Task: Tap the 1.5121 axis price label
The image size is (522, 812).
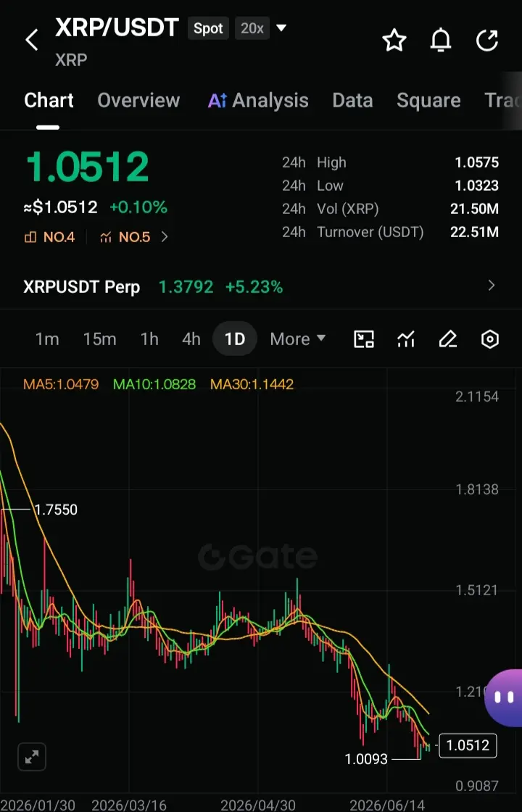Action: click(x=477, y=590)
